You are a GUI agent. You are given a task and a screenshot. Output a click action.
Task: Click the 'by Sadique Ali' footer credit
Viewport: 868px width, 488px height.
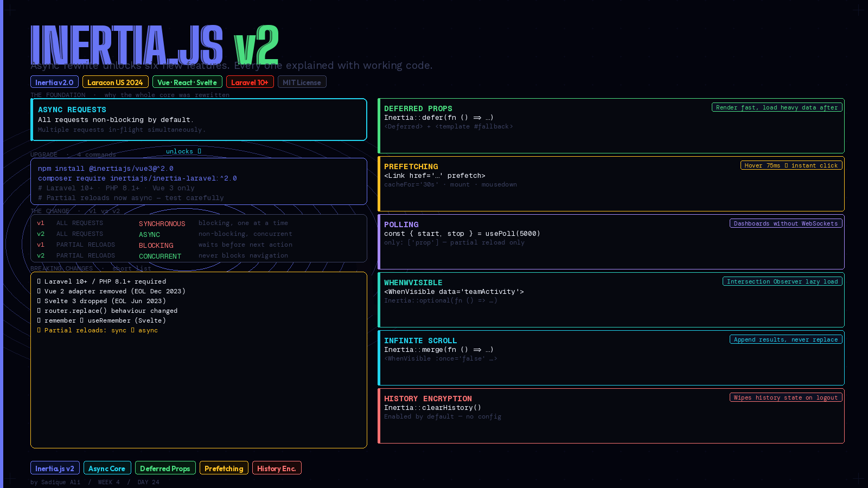55,482
